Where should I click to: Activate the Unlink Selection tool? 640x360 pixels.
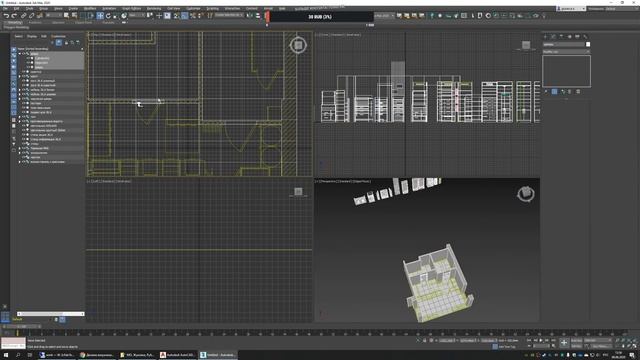31,16
